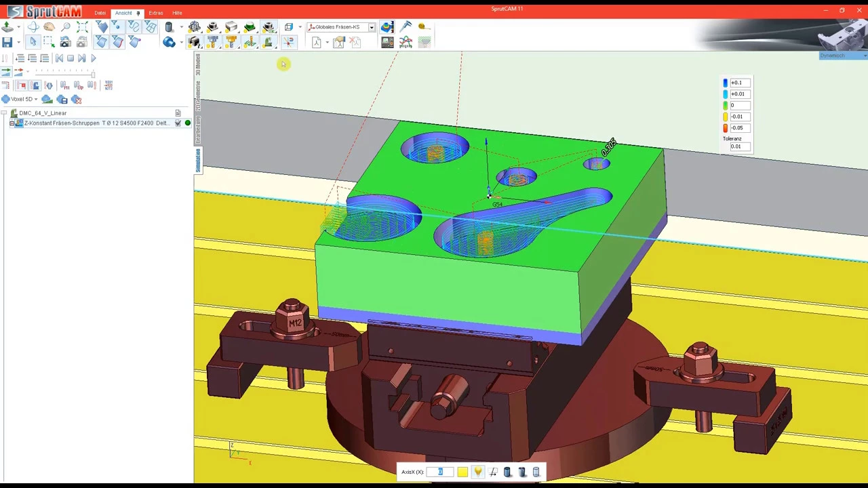Open the Extras menu
Viewport: 868px width, 488px height.
coord(155,13)
